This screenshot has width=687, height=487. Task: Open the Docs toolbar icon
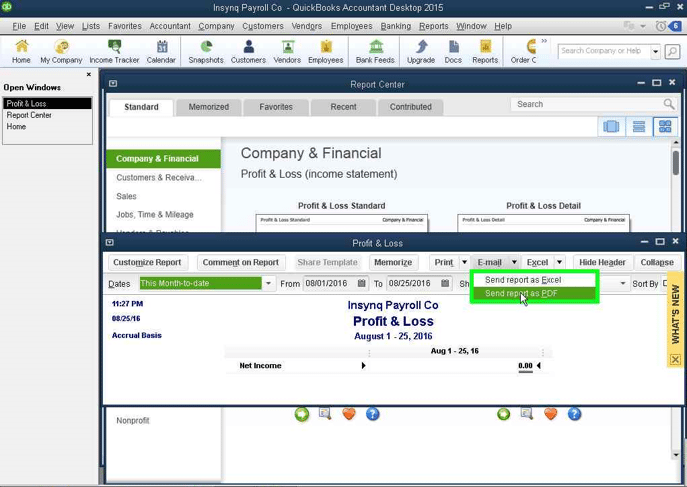(x=453, y=51)
